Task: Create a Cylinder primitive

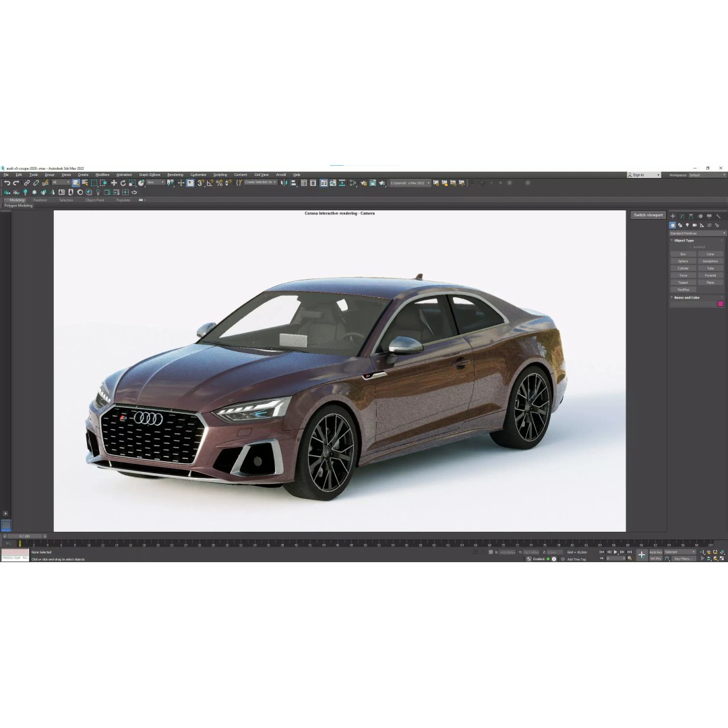Action: 683,268
